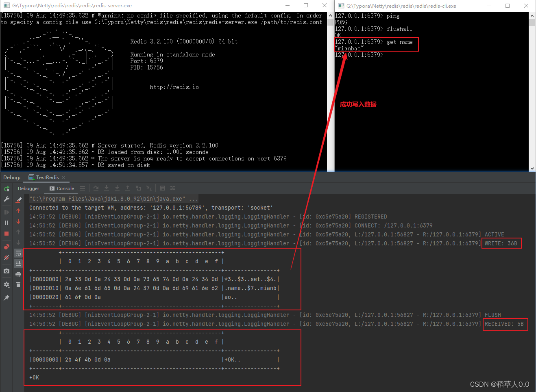Image resolution: width=536 pixels, height=392 pixels.
Task: Switch to the Console tab
Action: point(62,188)
